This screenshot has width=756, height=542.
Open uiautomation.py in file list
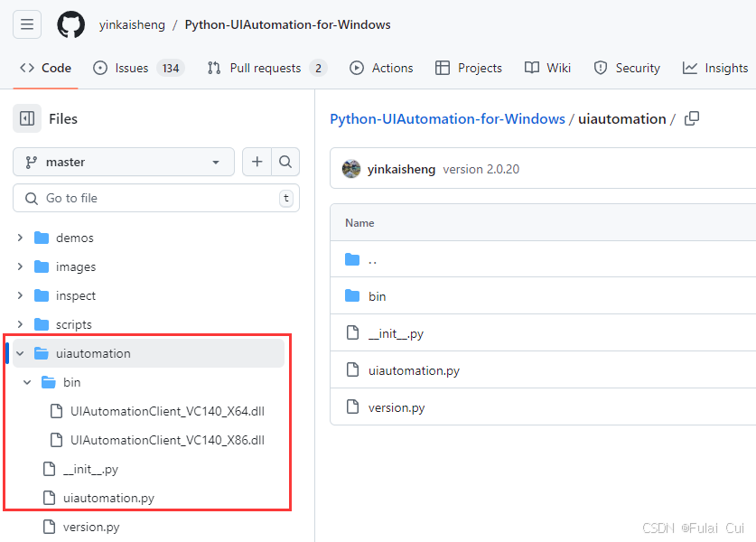click(x=415, y=370)
